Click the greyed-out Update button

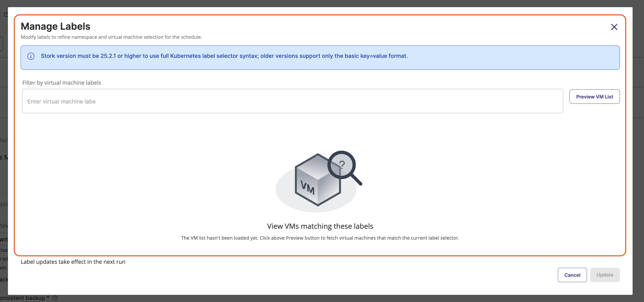pyautogui.click(x=605, y=275)
